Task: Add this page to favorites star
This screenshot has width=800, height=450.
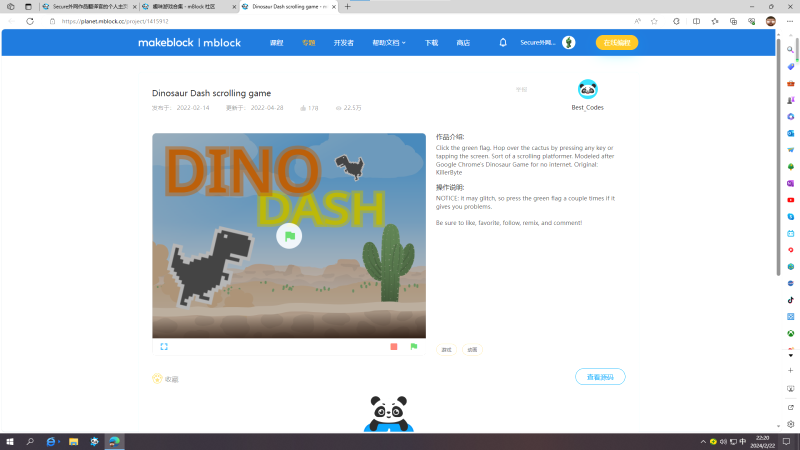Action: point(654,21)
